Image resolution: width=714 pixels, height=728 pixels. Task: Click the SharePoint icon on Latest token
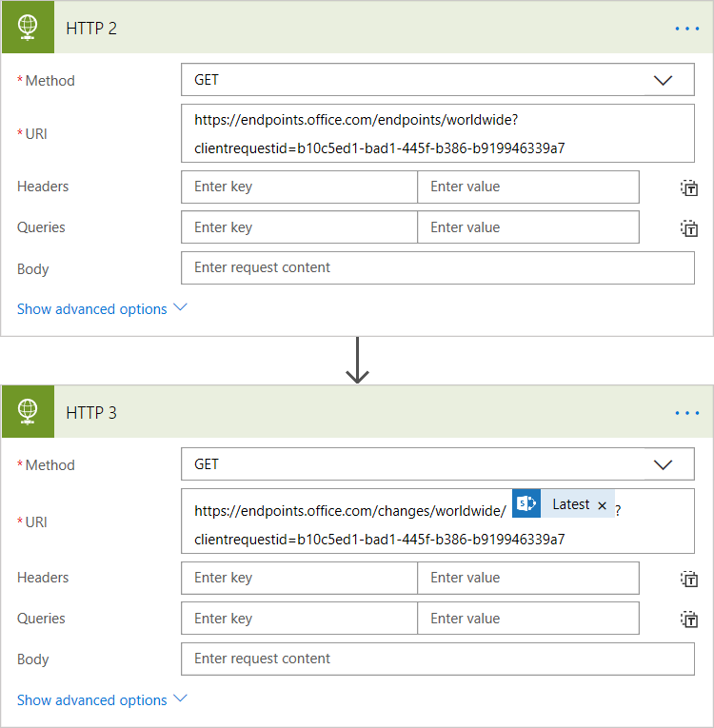click(526, 504)
